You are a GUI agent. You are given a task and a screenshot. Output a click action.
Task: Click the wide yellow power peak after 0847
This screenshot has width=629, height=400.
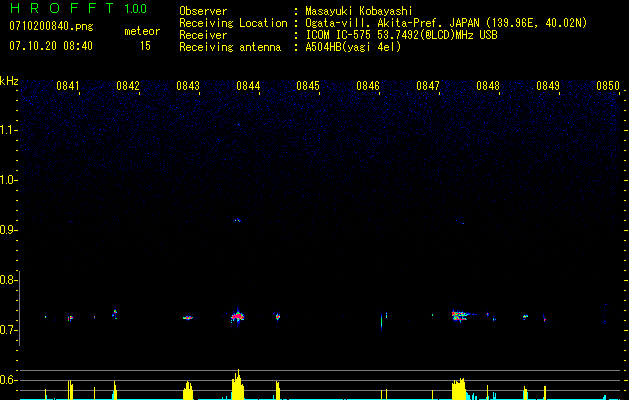459,388
